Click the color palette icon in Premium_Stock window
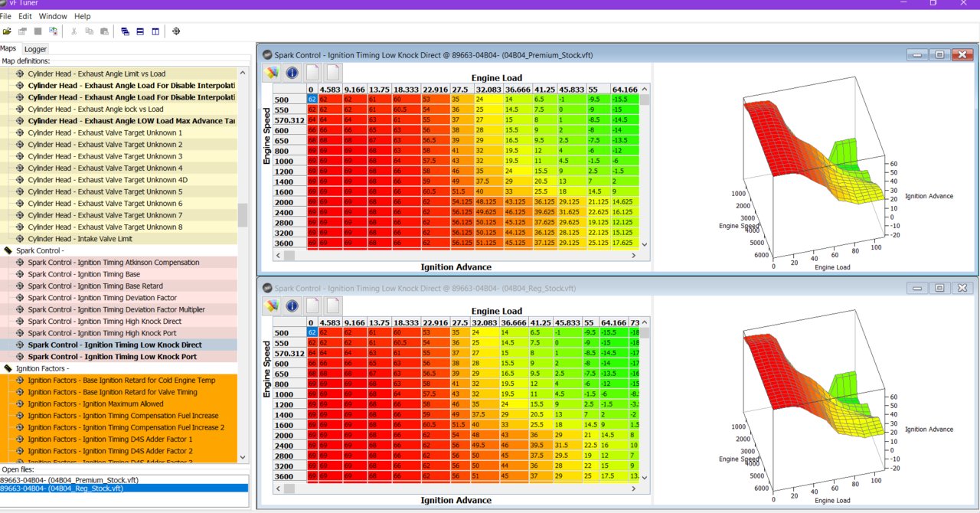This screenshot has height=513, width=980. [x=271, y=73]
